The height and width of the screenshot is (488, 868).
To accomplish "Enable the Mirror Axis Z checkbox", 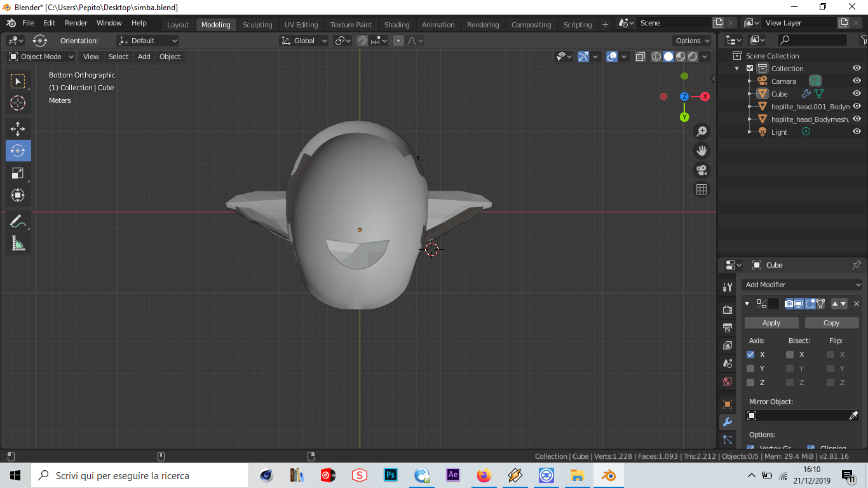I will pos(750,383).
